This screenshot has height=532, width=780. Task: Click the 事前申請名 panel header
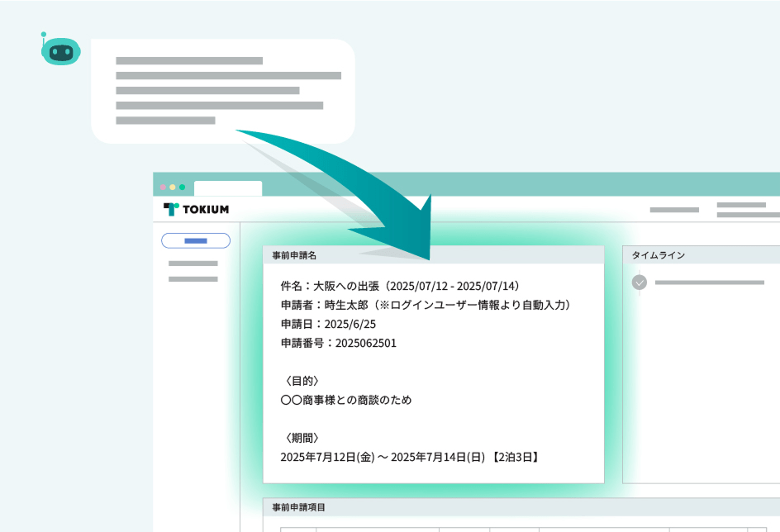[433, 255]
